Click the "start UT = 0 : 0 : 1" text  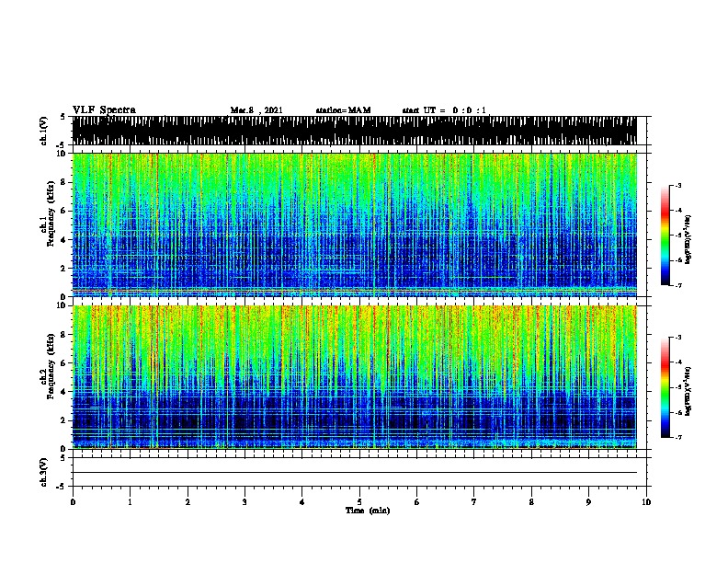click(444, 110)
